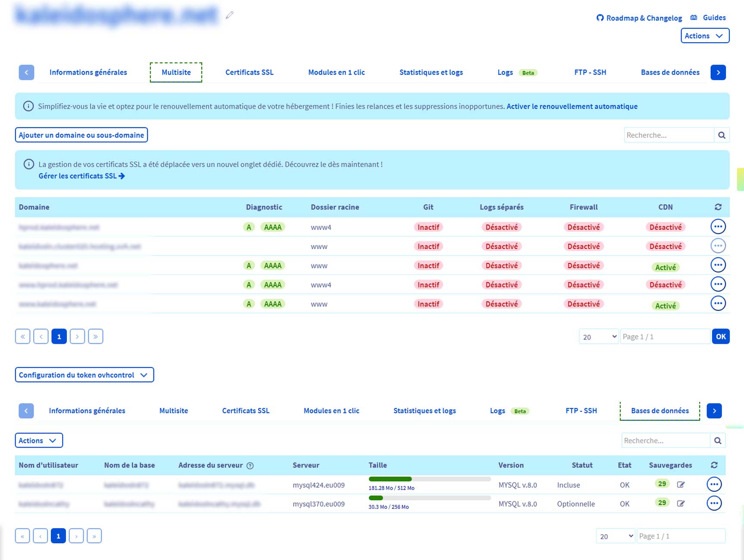Click the pencil edit icon beside the hosting name
744x560 pixels.
pyautogui.click(x=230, y=15)
